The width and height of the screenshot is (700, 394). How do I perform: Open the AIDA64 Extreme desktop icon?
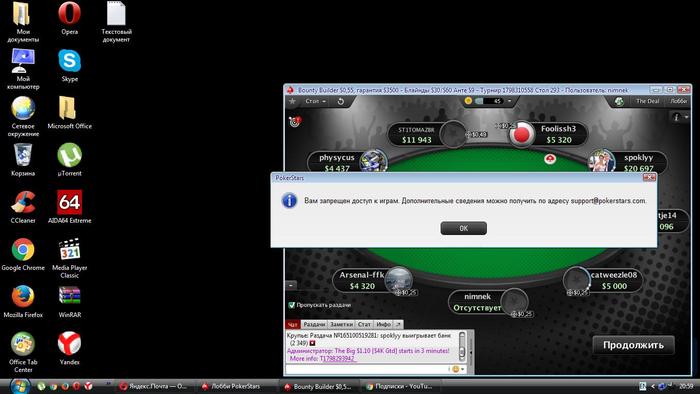(x=69, y=207)
